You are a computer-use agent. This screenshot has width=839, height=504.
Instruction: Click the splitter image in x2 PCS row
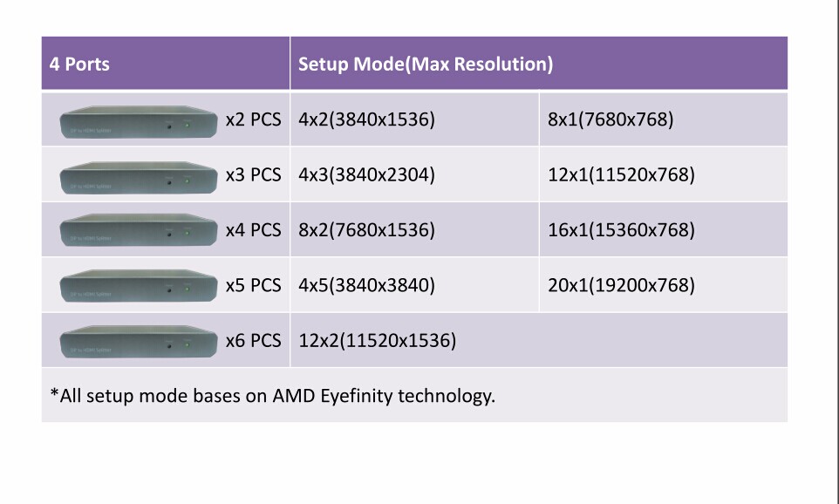tap(139, 122)
